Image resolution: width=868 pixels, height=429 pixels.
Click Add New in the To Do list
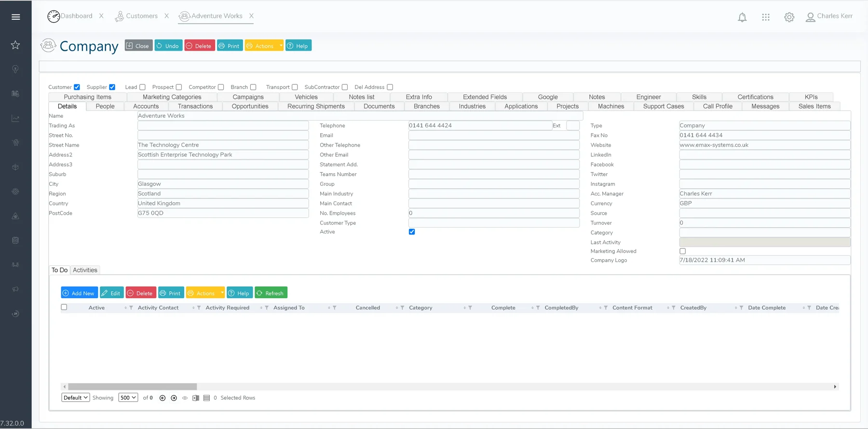tap(80, 293)
